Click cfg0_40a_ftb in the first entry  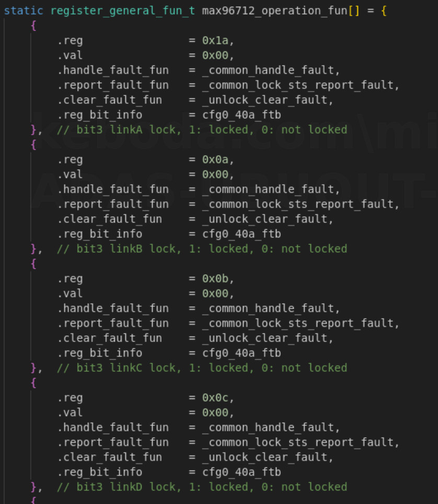(x=241, y=115)
